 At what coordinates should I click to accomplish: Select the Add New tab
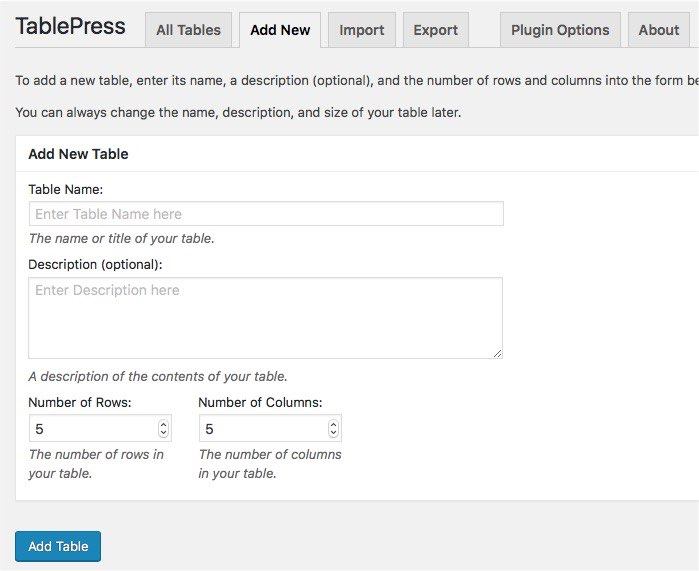pos(280,30)
